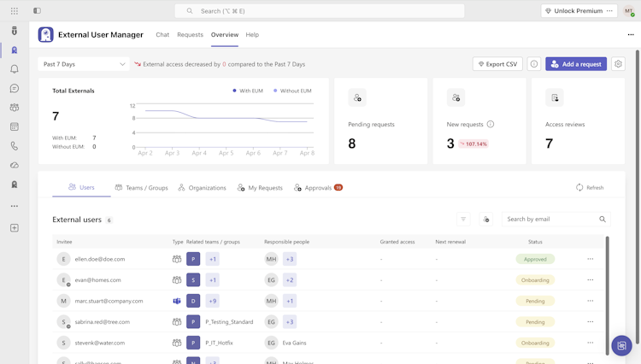Open Calls phone icon in sidebar
This screenshot has height=364, width=641.
[15, 146]
